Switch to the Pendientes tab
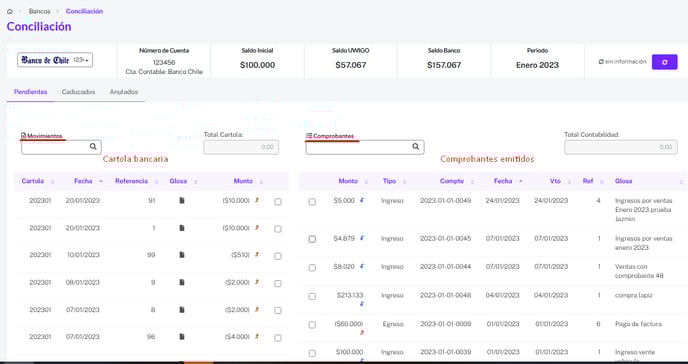Viewport: 688px width, 364px height. [31, 92]
